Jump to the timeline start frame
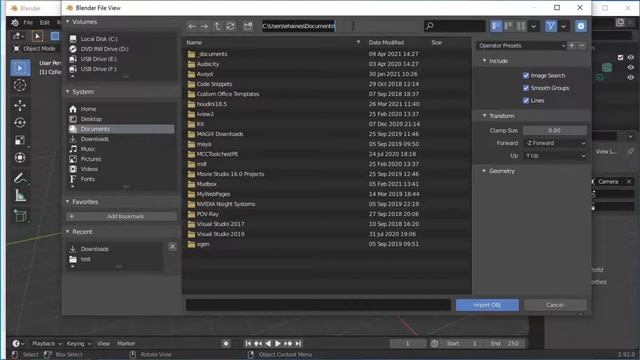The height and width of the screenshot is (360, 640). point(248,344)
